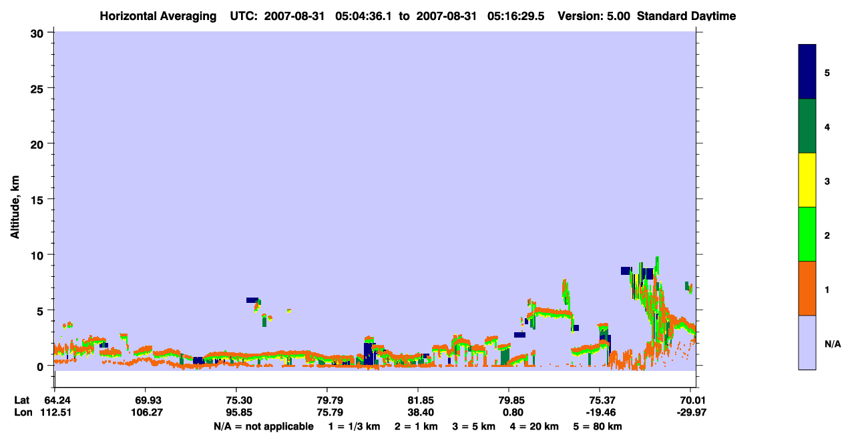Click the dark blue colorbar segment labeled 5

tap(807, 72)
